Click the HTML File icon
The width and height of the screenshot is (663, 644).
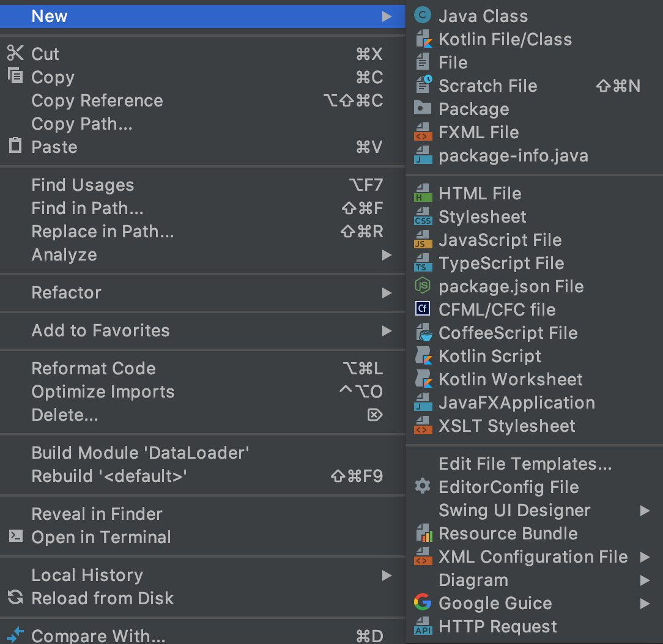click(423, 193)
